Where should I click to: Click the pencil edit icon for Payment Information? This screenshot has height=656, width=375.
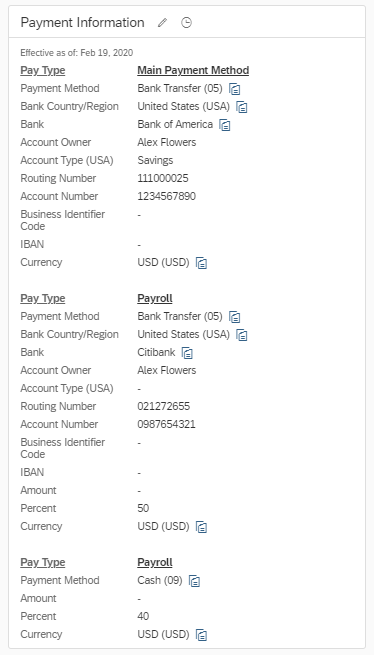point(162,23)
